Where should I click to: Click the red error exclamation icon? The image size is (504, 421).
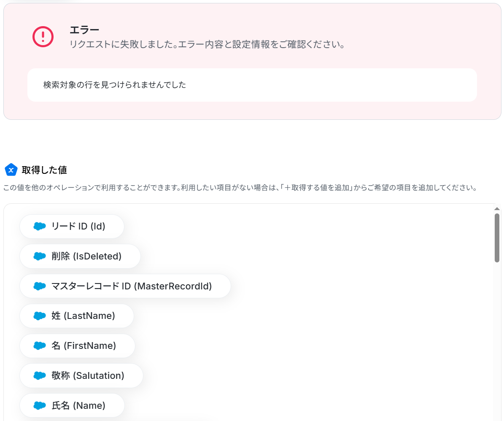[43, 37]
